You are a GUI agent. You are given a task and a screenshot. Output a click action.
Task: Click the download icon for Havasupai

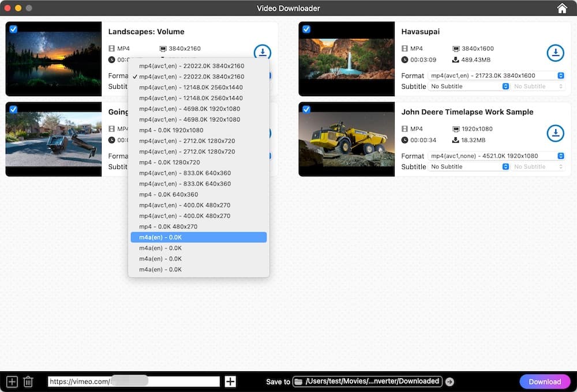[x=555, y=52]
